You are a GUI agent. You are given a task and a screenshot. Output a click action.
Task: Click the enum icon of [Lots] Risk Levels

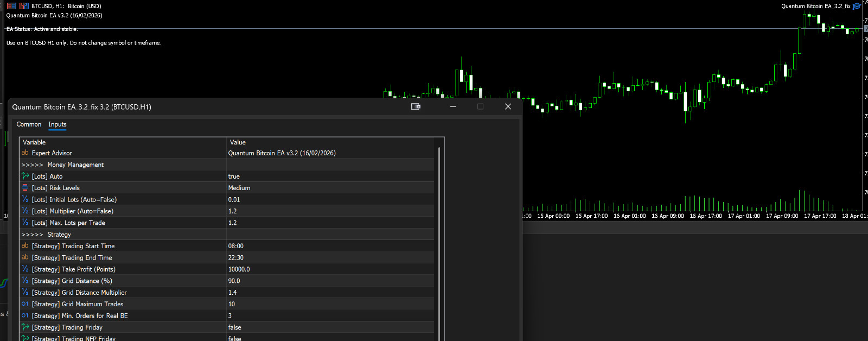pyautogui.click(x=25, y=187)
